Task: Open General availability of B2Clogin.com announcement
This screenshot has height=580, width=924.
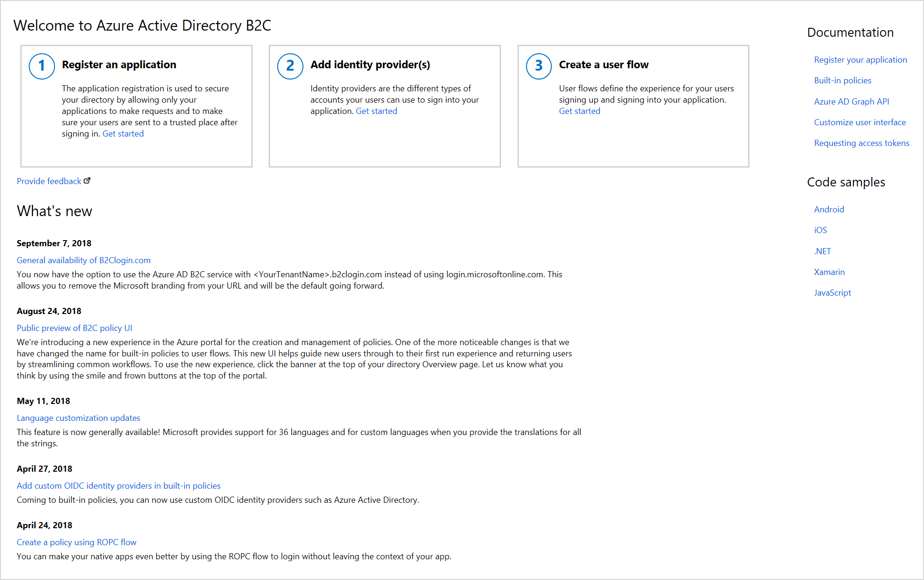Action: click(x=83, y=260)
